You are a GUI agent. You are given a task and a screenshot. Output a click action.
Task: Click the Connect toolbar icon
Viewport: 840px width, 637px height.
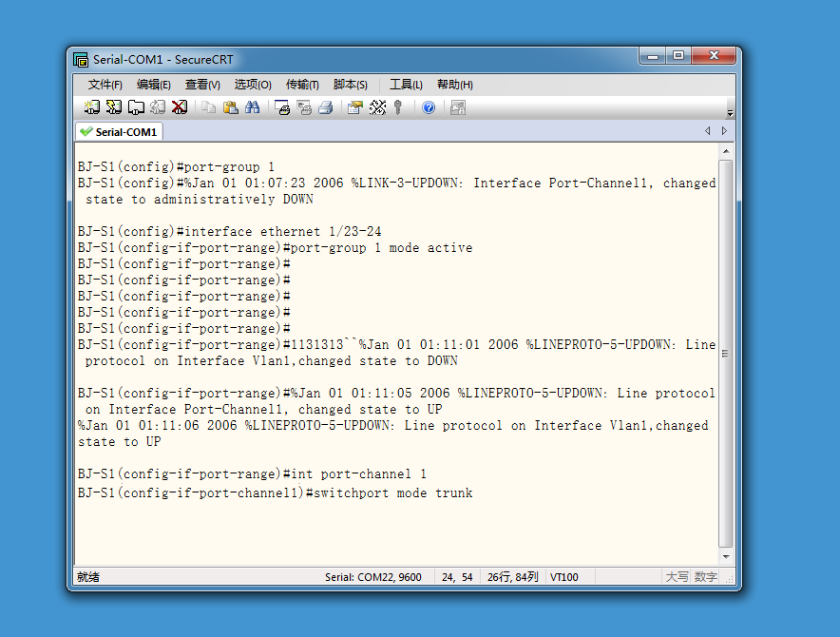point(91,107)
